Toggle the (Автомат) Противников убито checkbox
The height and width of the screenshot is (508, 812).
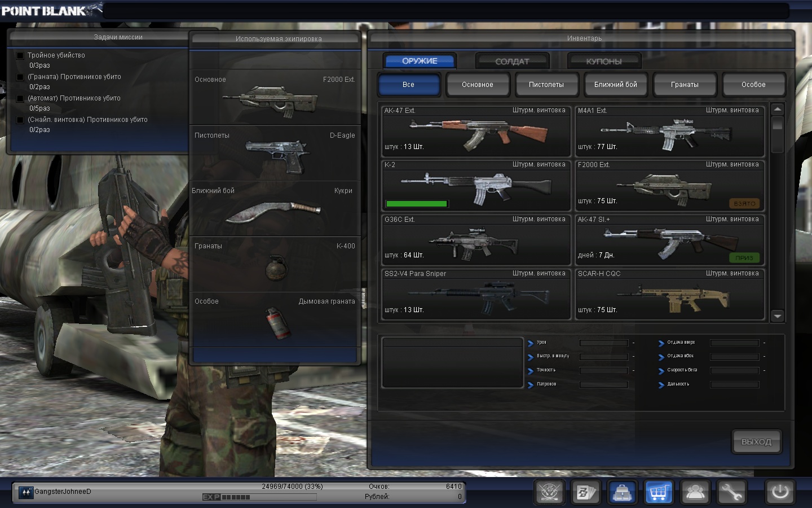20,98
